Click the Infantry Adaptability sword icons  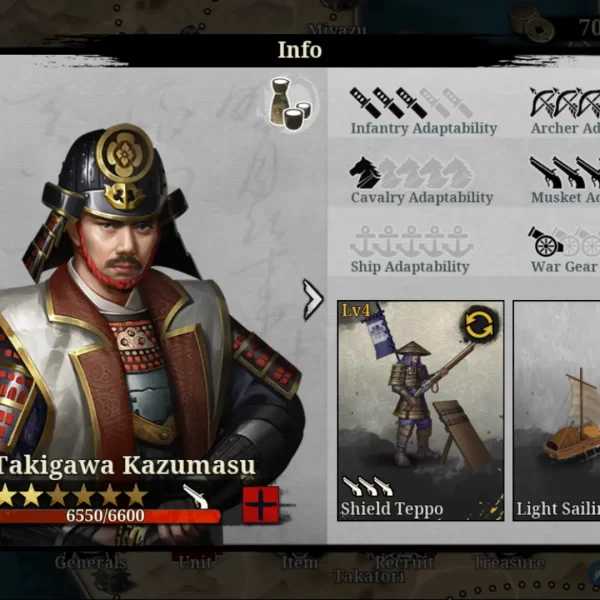(411, 103)
